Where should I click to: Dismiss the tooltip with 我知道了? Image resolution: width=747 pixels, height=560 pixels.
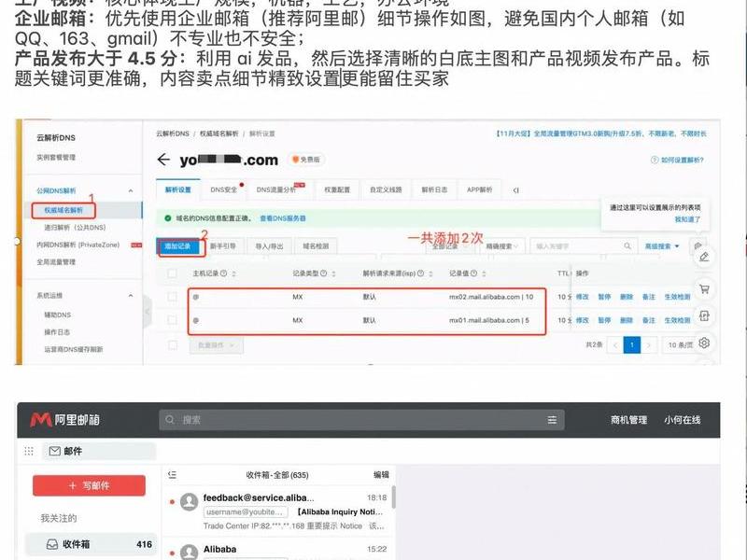coord(687,219)
